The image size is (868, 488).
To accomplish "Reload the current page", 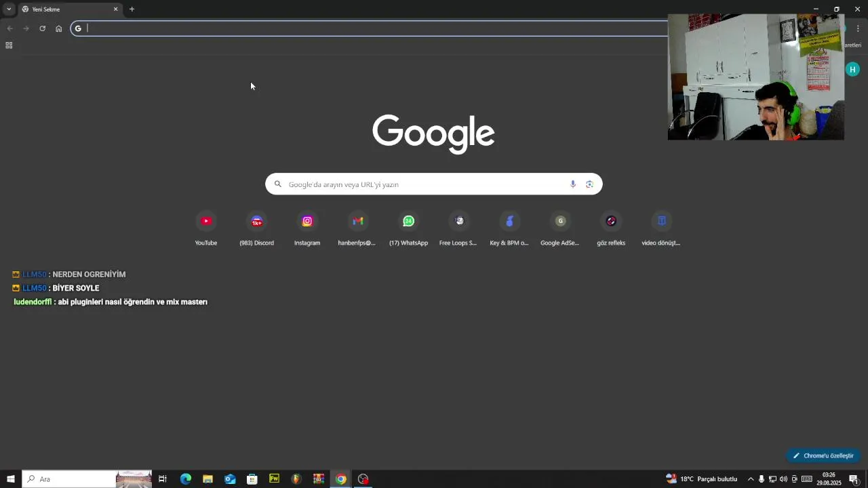I will pyautogui.click(x=42, y=28).
